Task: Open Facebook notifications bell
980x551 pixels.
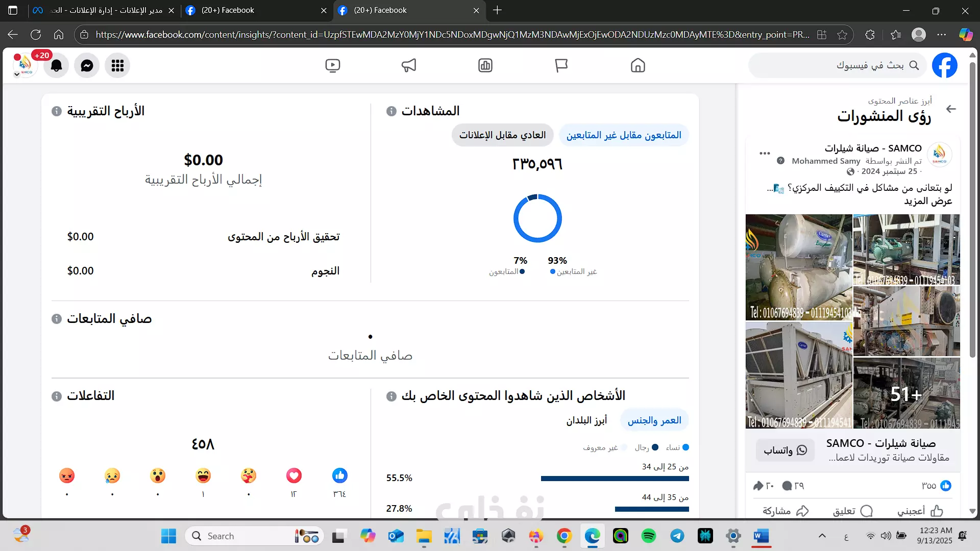Action: point(56,66)
